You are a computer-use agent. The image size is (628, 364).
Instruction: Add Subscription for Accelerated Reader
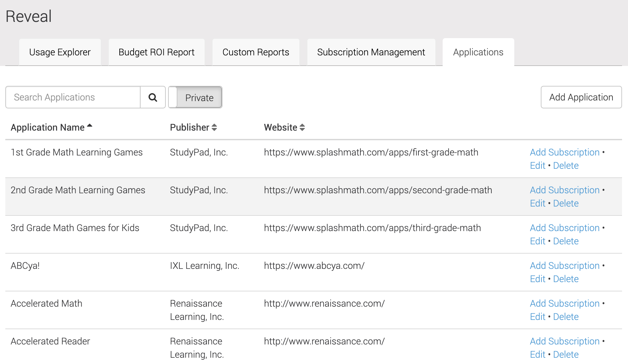tap(565, 341)
